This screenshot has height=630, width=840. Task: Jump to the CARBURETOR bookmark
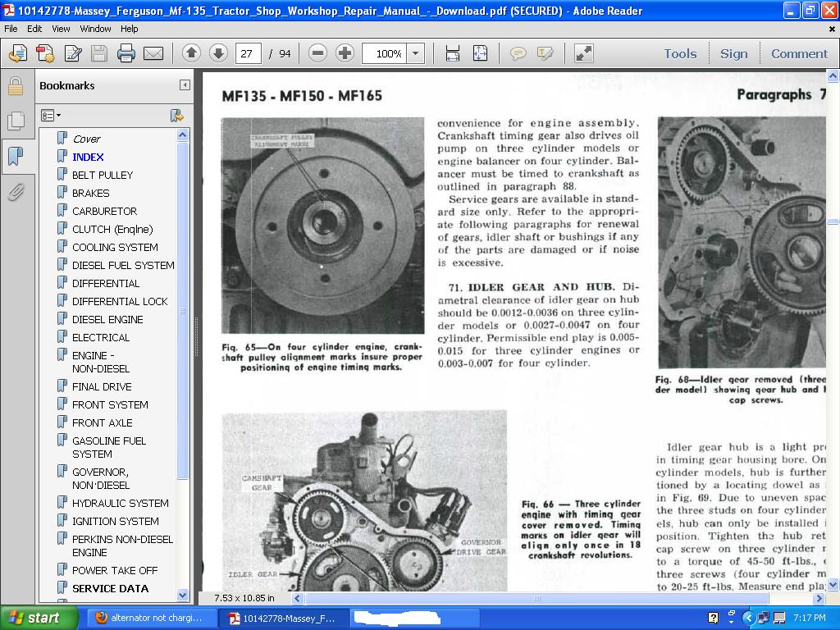tap(104, 211)
